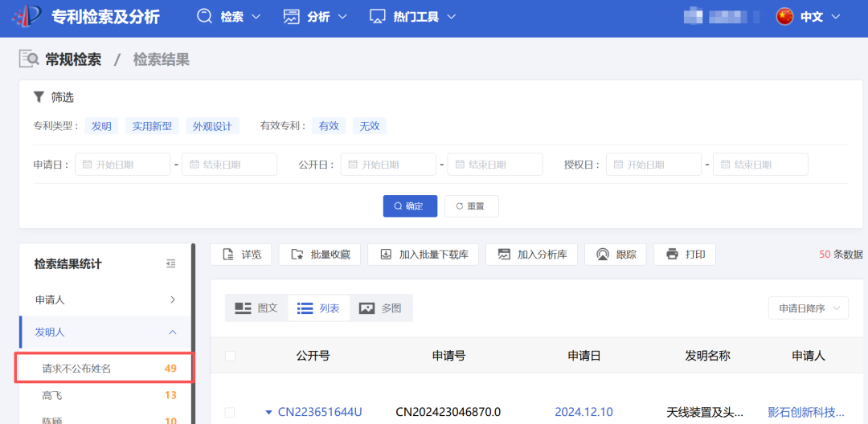
Task: Click 授权日 end date field
Action: (x=760, y=164)
